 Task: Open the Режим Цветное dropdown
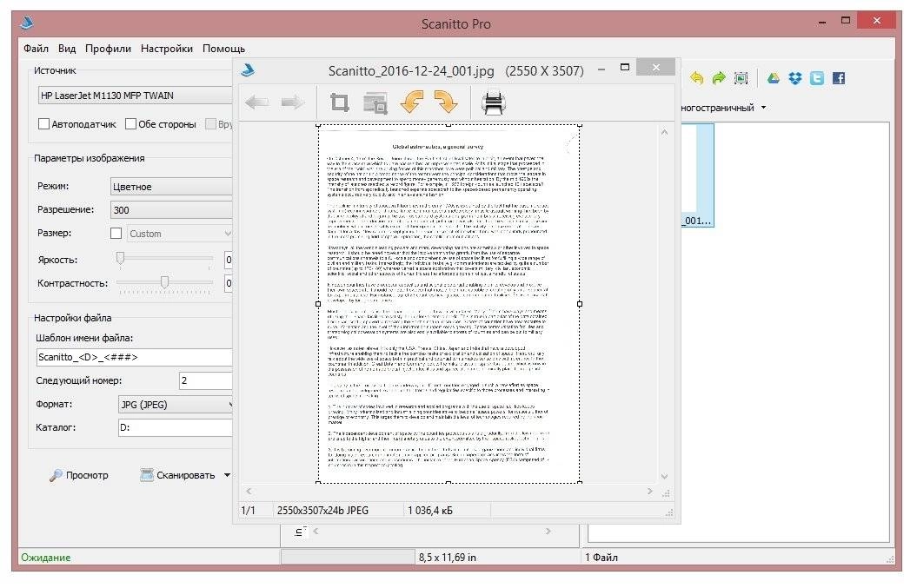(x=171, y=187)
